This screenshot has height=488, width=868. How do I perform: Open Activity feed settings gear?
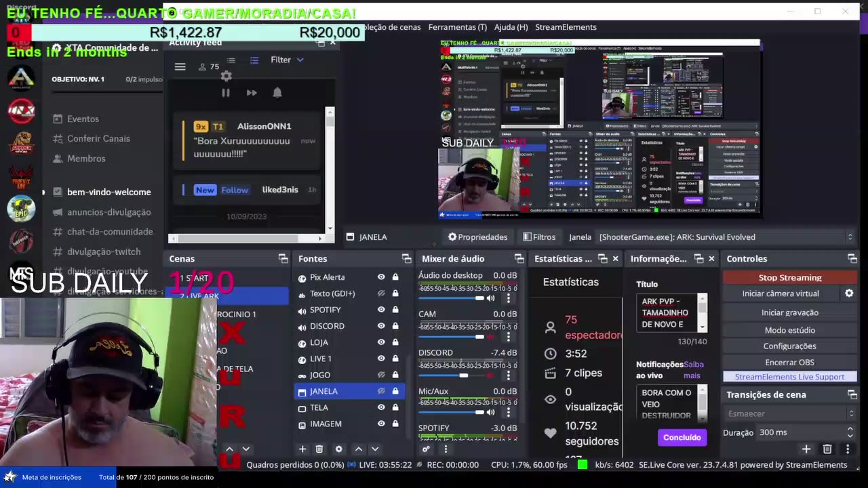tap(226, 77)
